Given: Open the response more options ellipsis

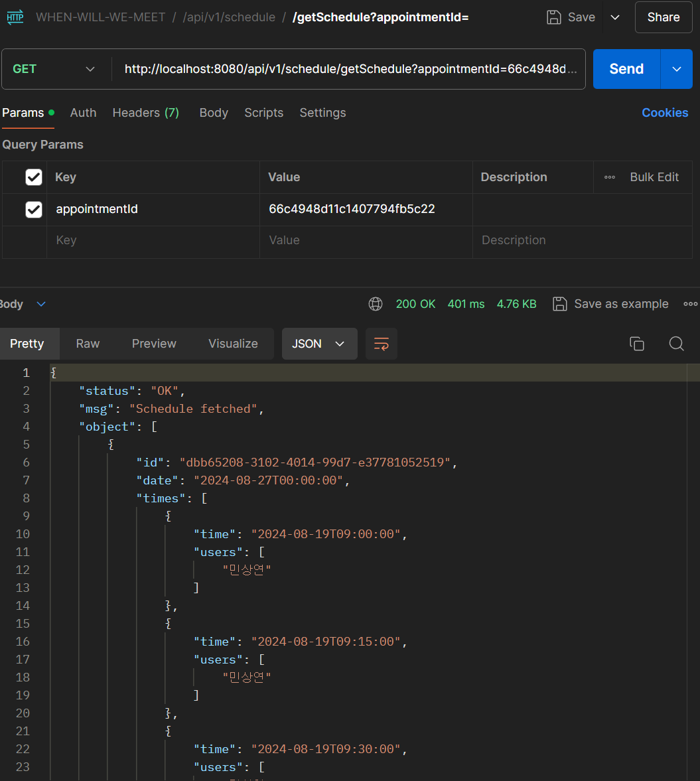Looking at the screenshot, I should (690, 305).
